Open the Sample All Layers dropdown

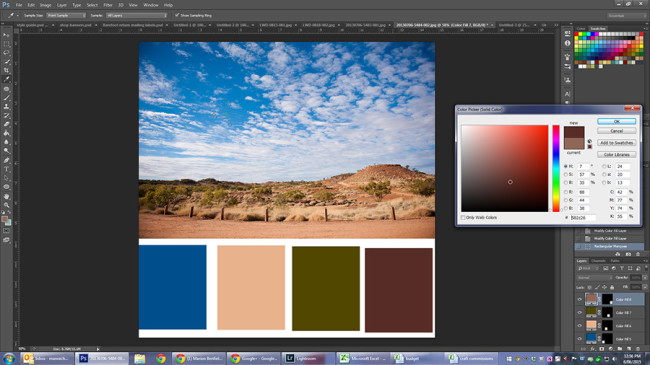(136, 15)
